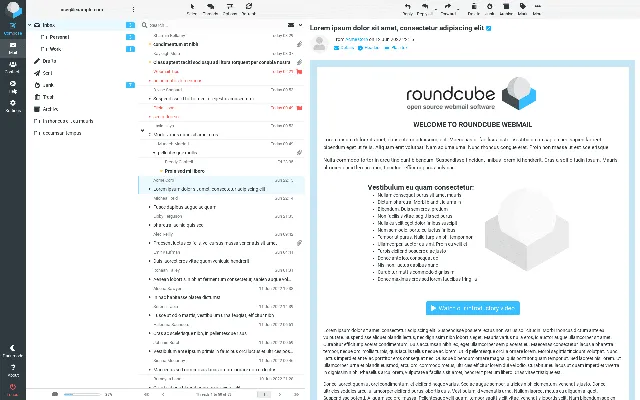
Task: Go to last page of message list
Action: tap(296, 394)
